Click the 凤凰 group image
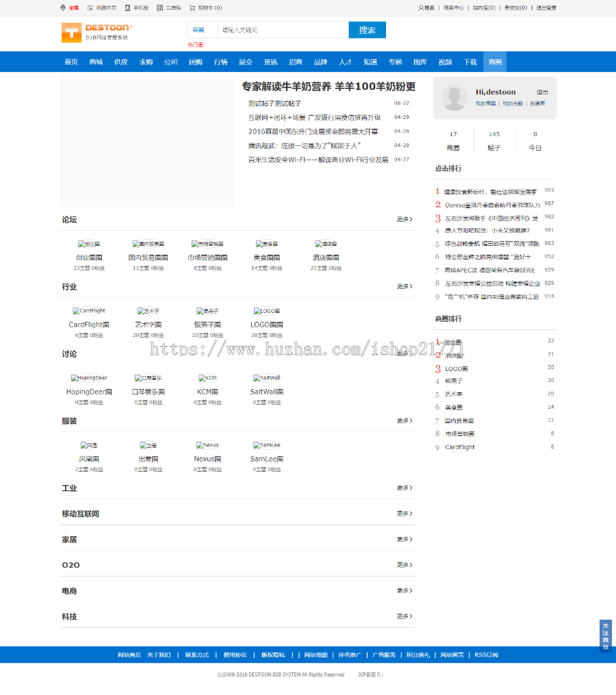 [x=89, y=445]
